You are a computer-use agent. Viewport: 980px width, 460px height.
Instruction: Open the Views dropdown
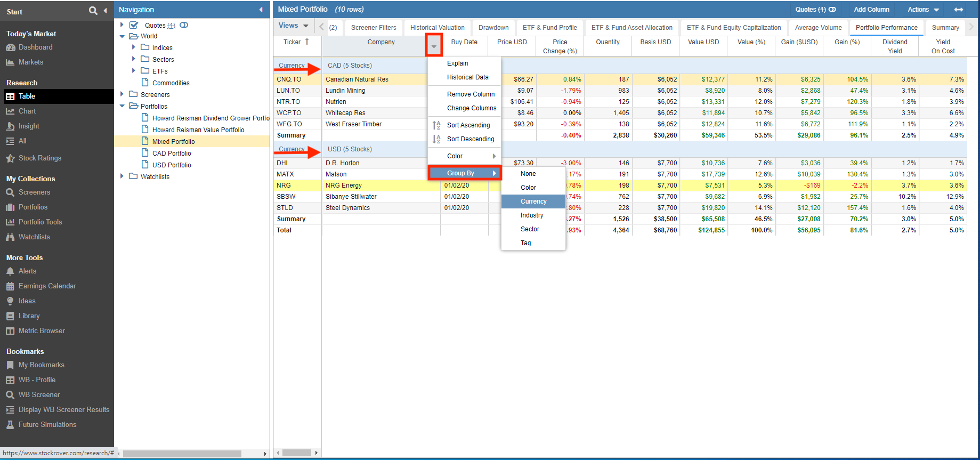pyautogui.click(x=293, y=26)
